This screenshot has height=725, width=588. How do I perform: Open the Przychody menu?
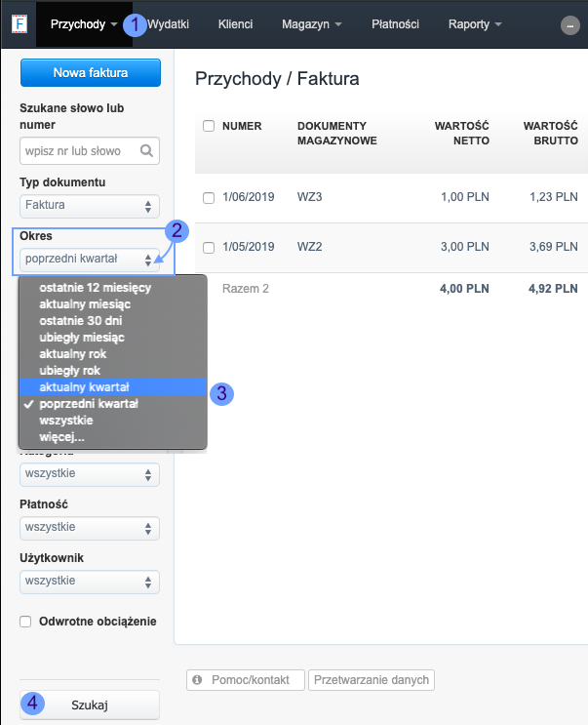tap(84, 24)
